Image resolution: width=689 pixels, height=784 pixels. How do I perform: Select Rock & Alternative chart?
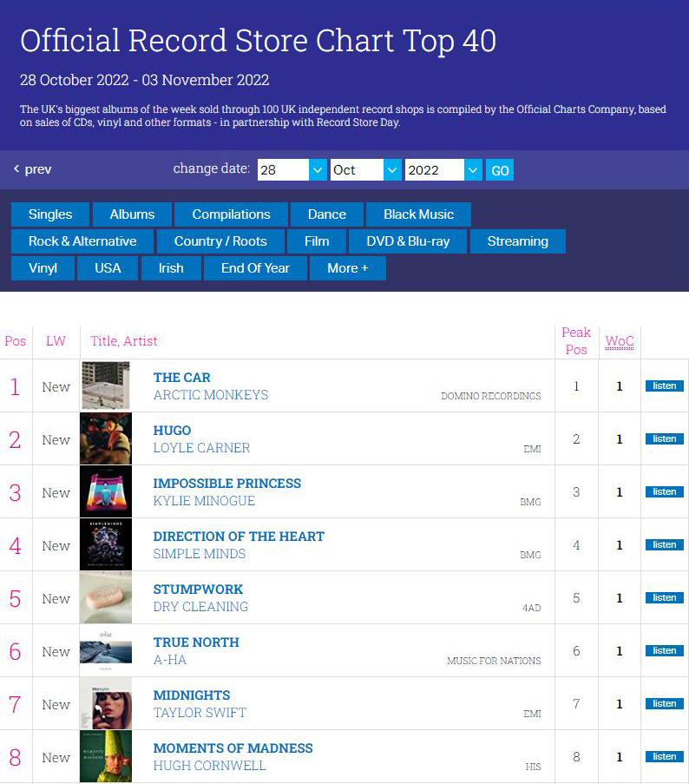click(x=82, y=241)
